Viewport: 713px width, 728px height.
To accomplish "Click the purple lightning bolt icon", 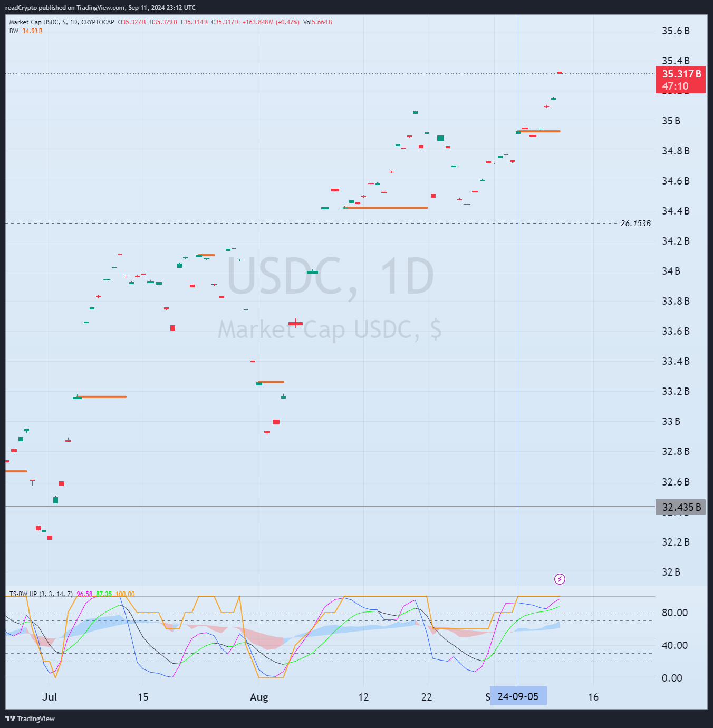I will click(560, 579).
